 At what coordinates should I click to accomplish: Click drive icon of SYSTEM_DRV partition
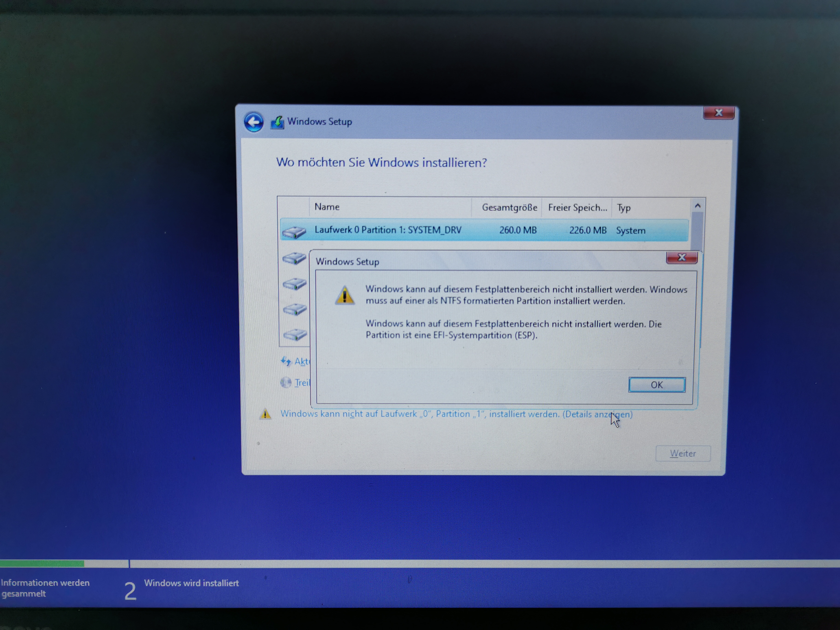(294, 231)
